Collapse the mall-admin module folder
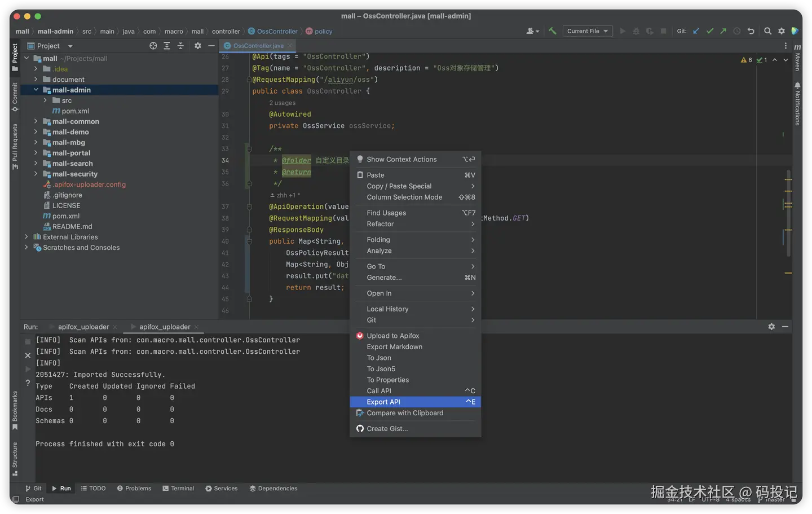Screen dimensions: 812x514 tap(36, 90)
